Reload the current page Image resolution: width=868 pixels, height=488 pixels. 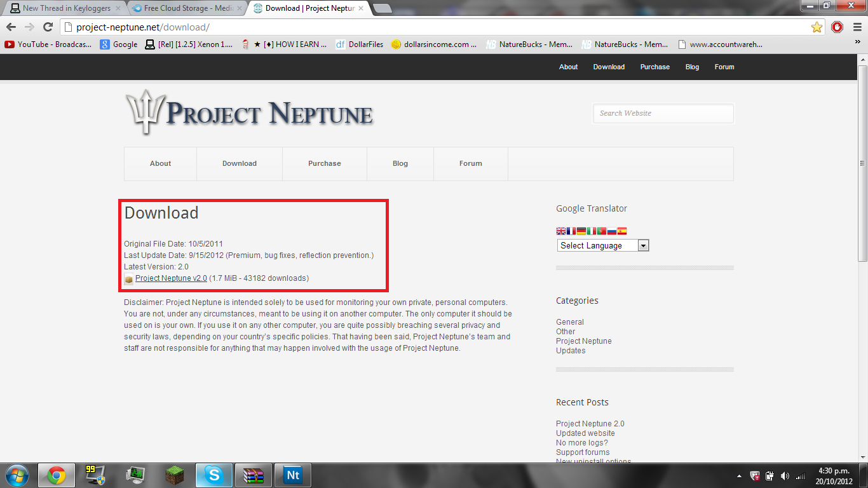(48, 27)
